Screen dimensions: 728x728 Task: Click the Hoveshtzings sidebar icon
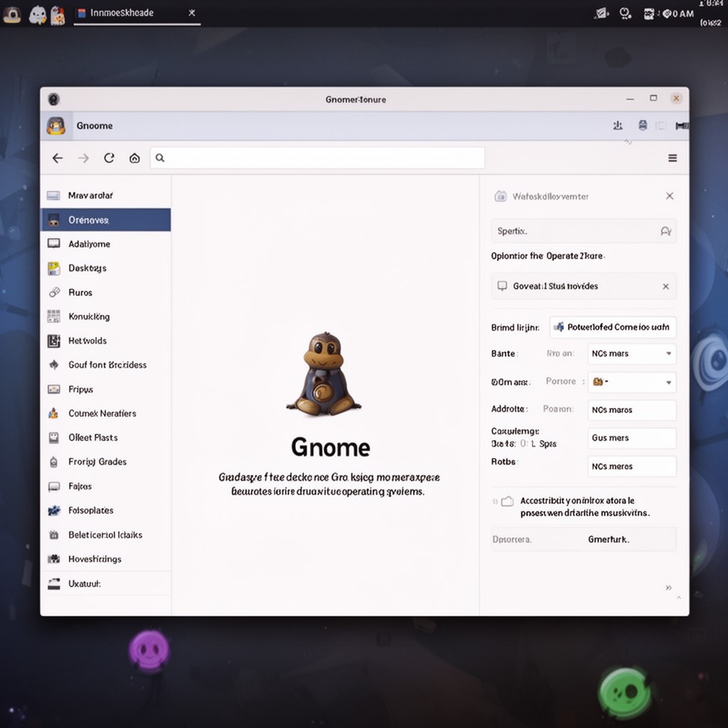(x=54, y=559)
